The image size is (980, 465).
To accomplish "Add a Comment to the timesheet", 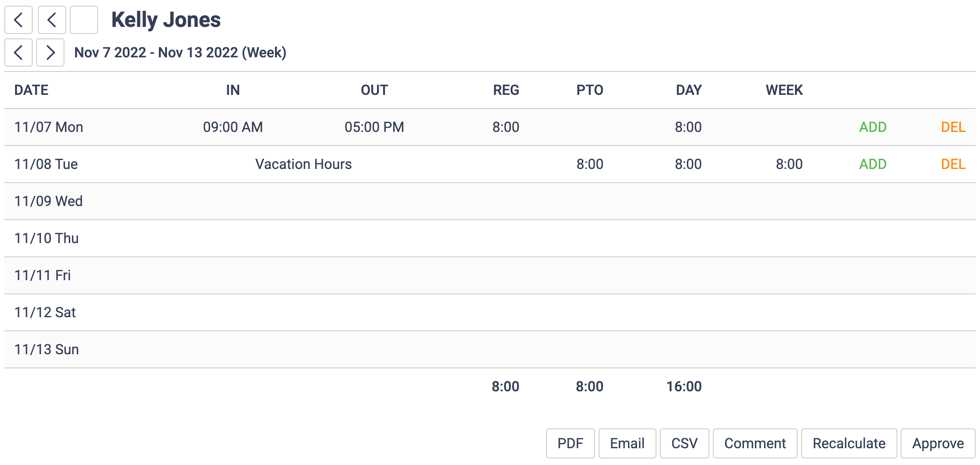I will point(755,443).
